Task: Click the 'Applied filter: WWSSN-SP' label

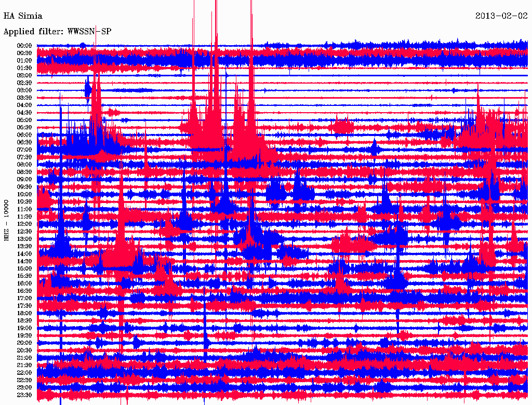Action: point(57,32)
